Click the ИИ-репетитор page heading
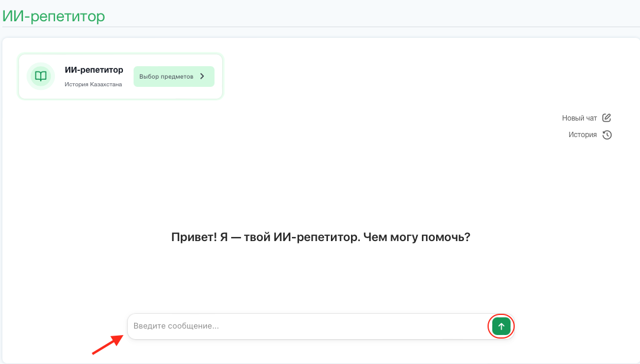640x364 pixels. tap(53, 17)
